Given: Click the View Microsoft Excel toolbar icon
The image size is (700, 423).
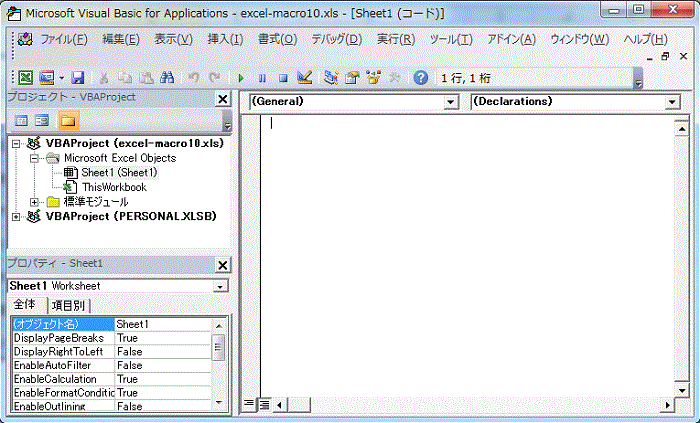Looking at the screenshot, I should tap(24, 77).
